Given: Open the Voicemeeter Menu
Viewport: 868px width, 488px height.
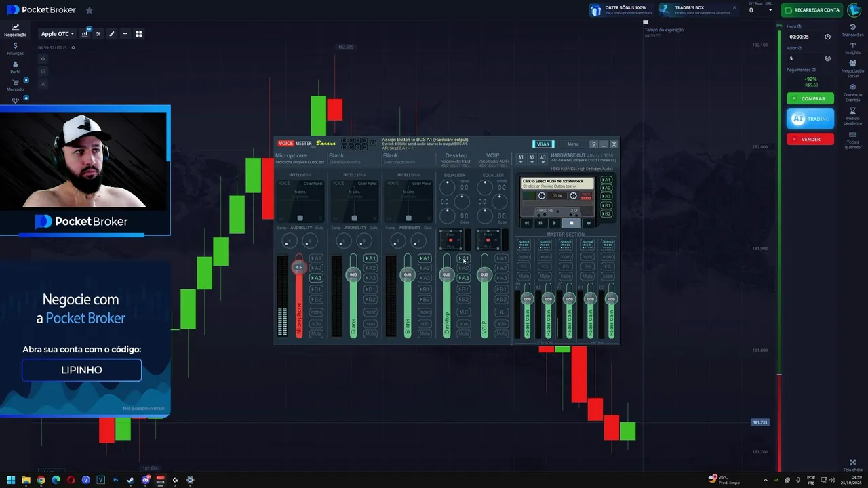Looking at the screenshot, I should [x=573, y=144].
